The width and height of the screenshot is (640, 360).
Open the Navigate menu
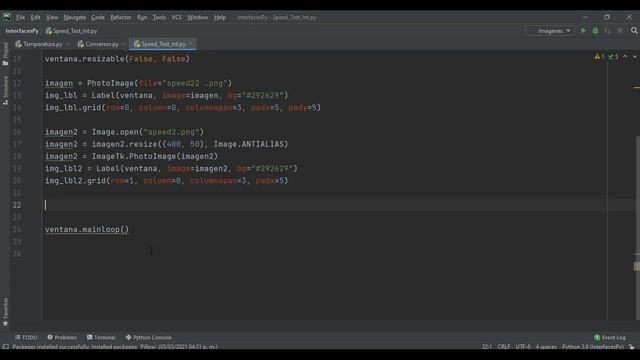point(75,18)
